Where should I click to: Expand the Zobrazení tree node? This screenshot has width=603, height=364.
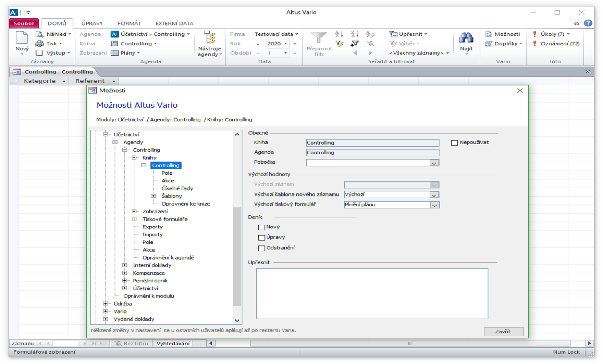(134, 211)
